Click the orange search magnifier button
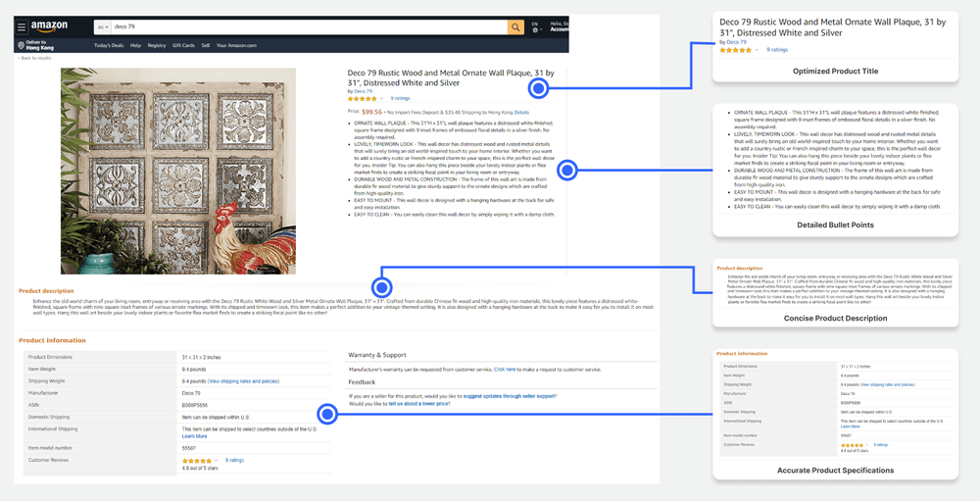Viewport: 980px width, 501px height. pos(515,26)
